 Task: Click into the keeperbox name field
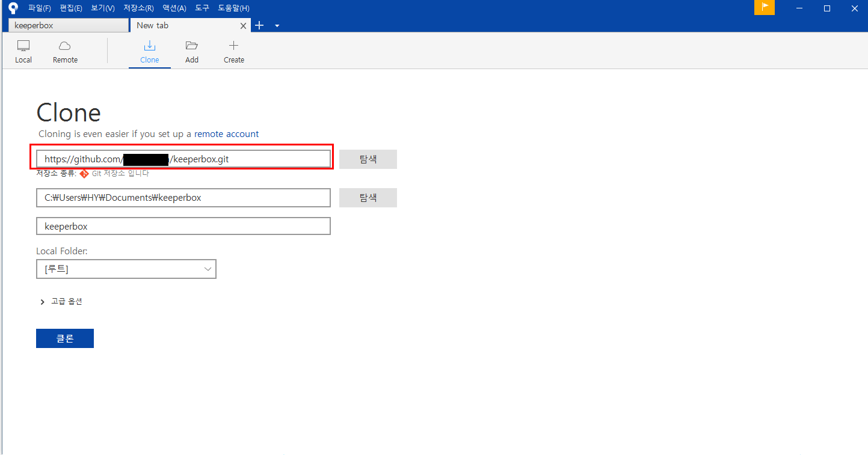click(183, 226)
